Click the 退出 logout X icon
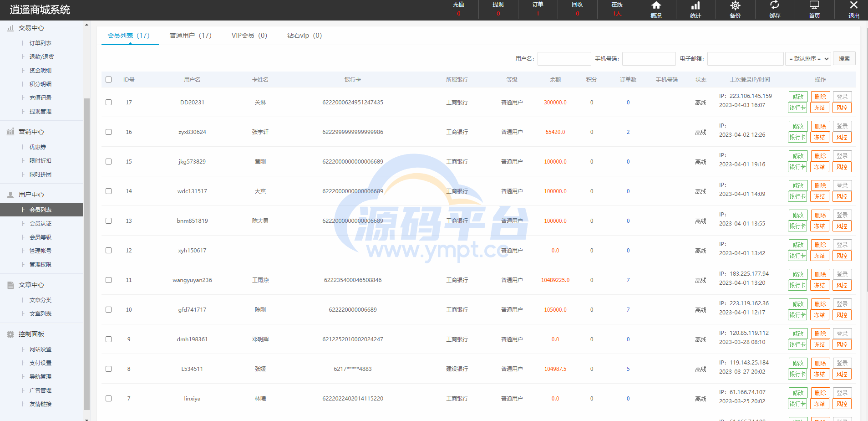Viewport: 868px width, 421px height. 854,5
